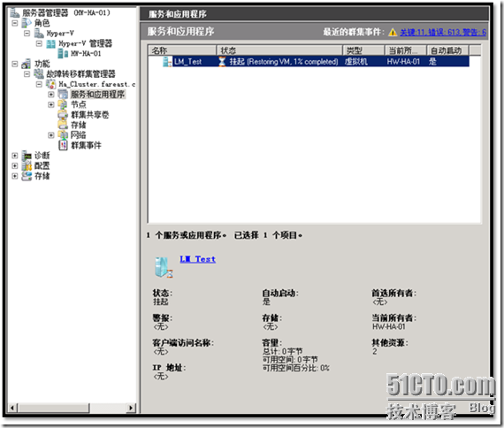This screenshot has width=504, height=428.
Task: Click the 故障转移群集管理器 icon
Action: coord(39,74)
